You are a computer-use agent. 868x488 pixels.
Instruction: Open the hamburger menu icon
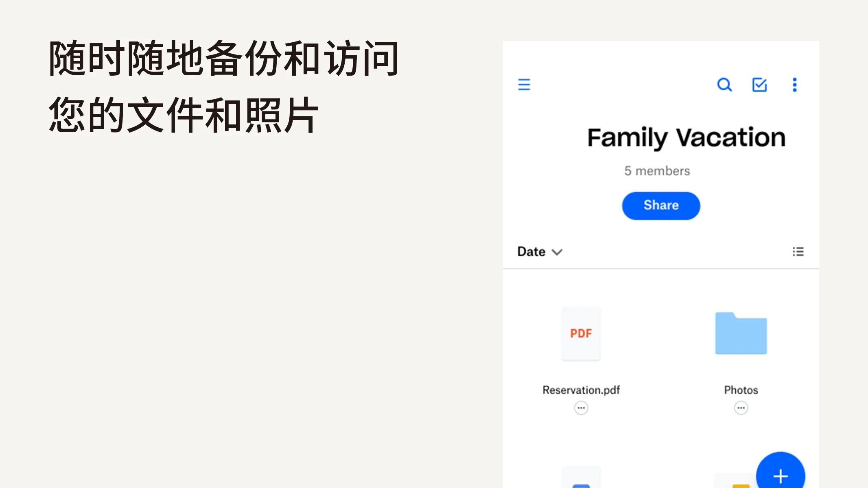pyautogui.click(x=524, y=85)
